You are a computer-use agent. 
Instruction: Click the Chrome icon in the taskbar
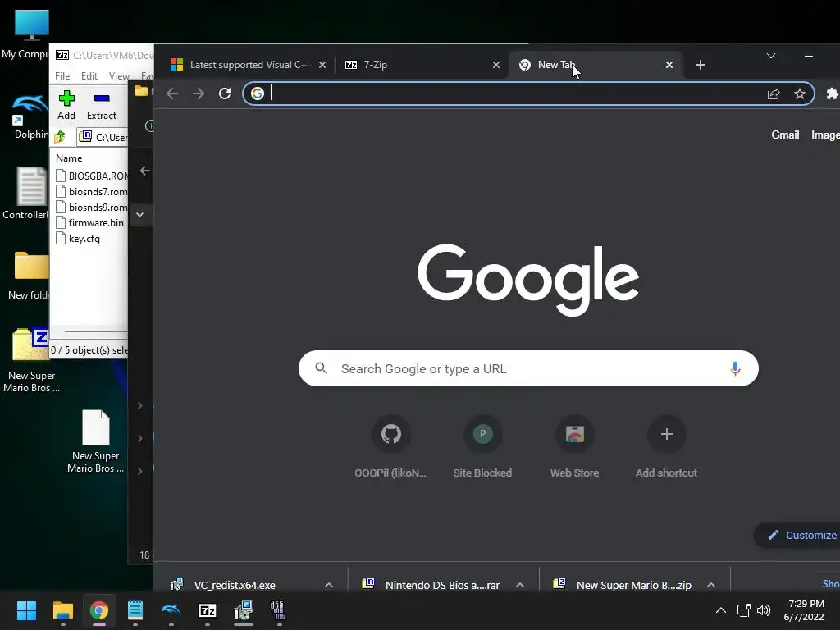(x=98, y=610)
